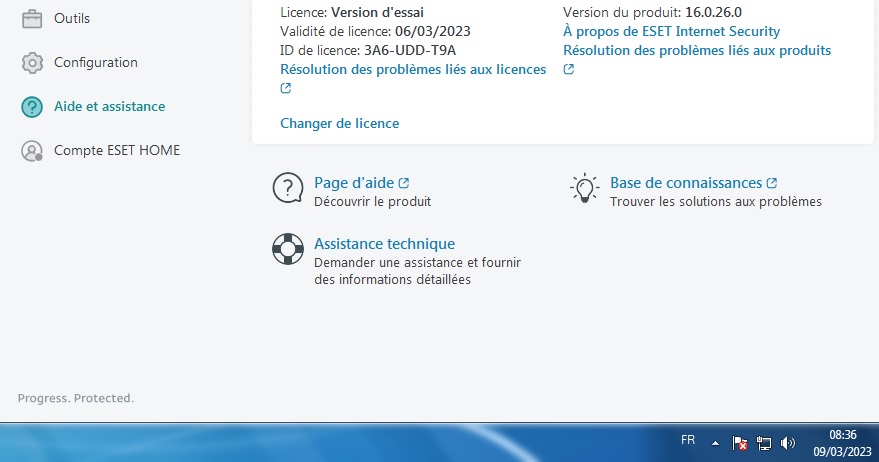Screen dimensions: 879x462
Task: Click the Page d'aide speech bubble icon
Action: coord(288,188)
